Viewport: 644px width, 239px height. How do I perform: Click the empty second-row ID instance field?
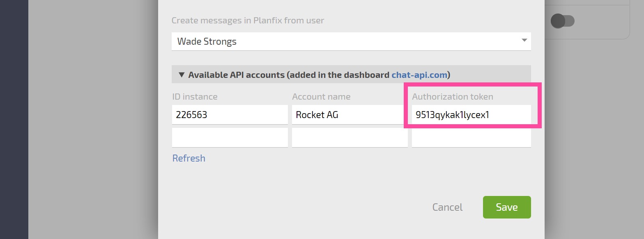230,138
